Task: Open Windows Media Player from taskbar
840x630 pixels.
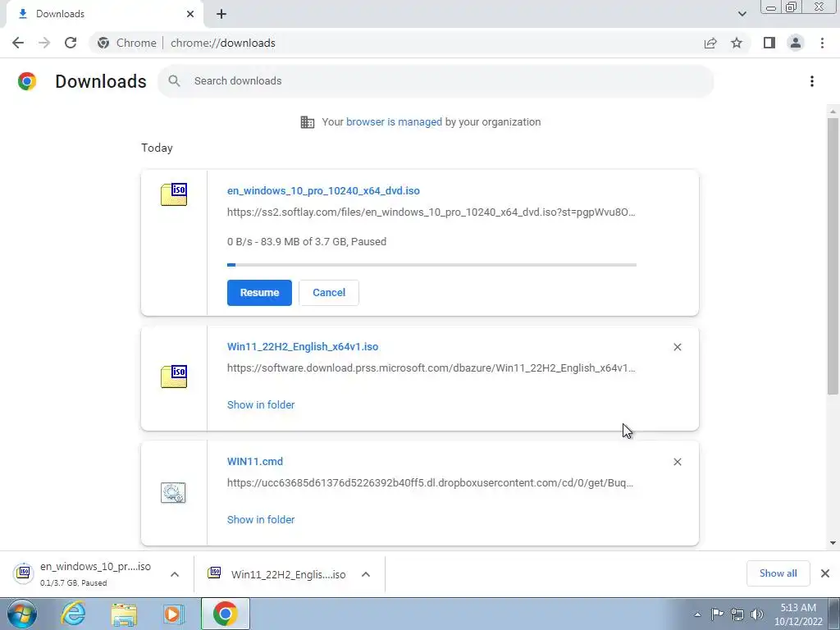Action: (x=173, y=614)
